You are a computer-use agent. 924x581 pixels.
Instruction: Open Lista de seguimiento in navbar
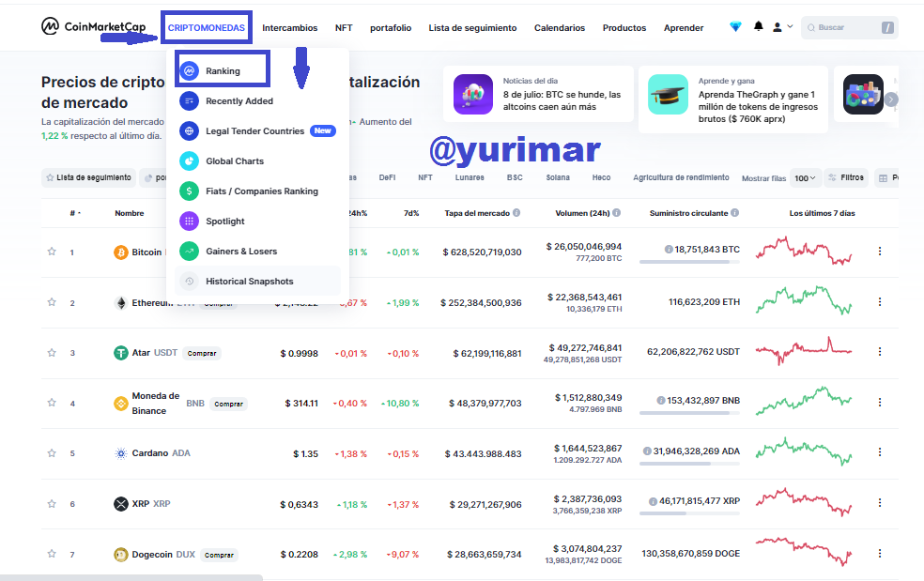[472, 28]
